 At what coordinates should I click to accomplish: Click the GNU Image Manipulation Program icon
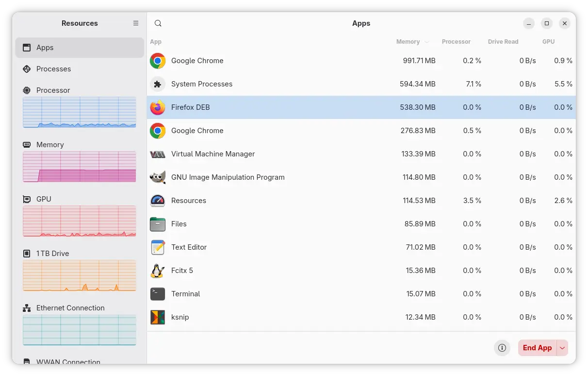point(158,177)
